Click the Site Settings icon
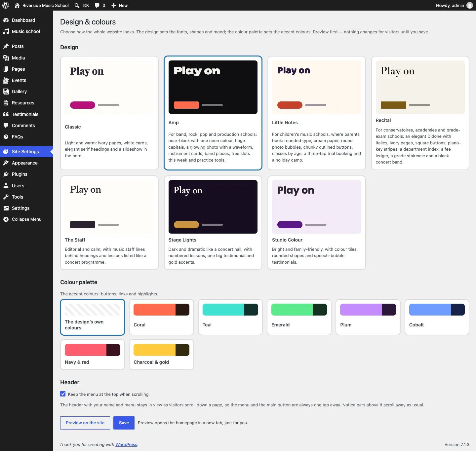The width and height of the screenshot is (476, 451). [6, 152]
